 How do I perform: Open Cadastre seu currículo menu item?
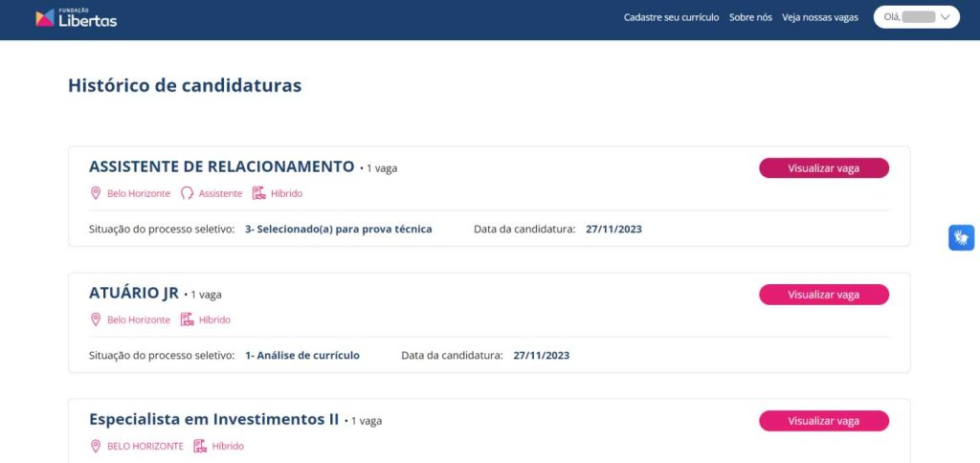(x=671, y=17)
